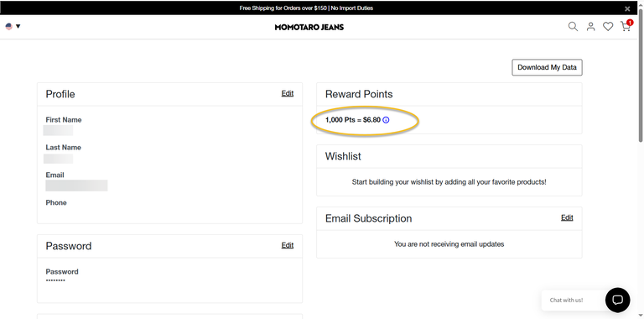Edit the Email Subscription settings

click(567, 217)
